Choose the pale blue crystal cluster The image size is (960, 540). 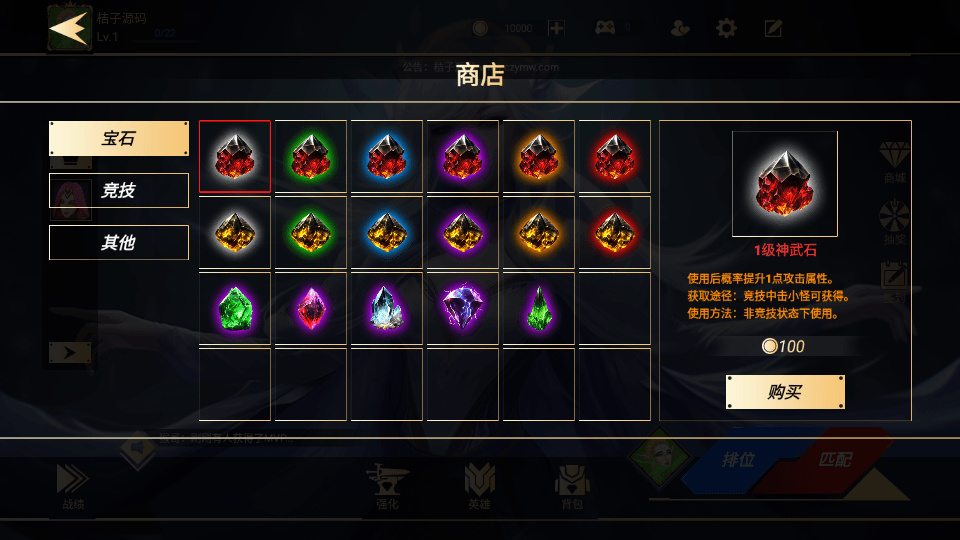click(x=387, y=309)
